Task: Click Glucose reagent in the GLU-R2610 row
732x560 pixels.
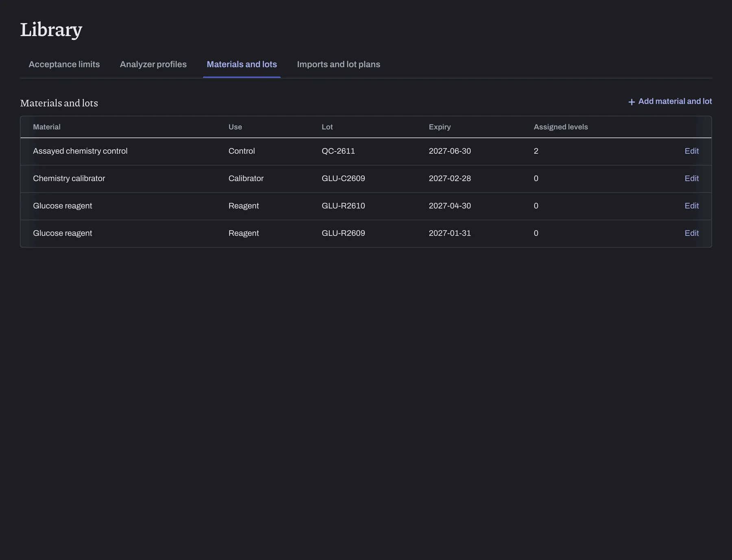Action: click(x=63, y=206)
